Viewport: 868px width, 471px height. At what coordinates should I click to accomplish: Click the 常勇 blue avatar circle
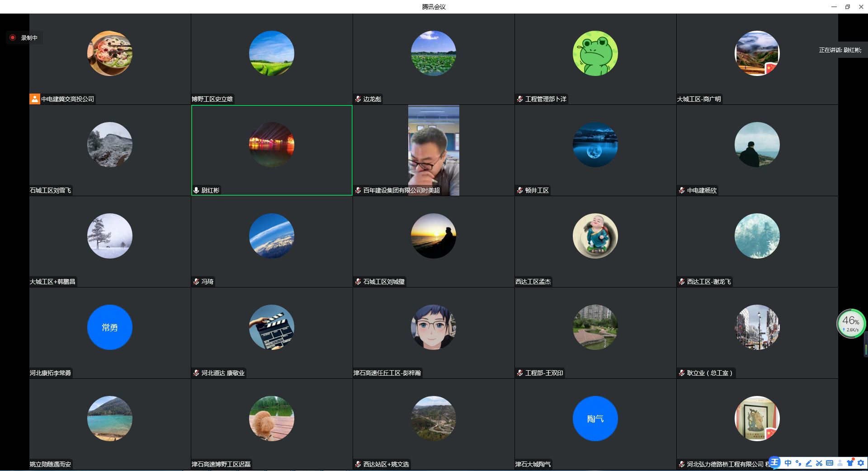click(110, 327)
